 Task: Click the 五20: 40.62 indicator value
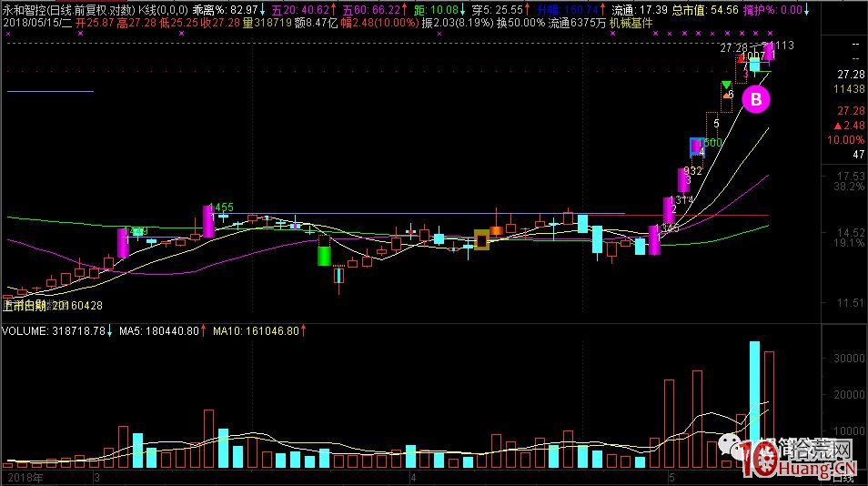click(304, 9)
